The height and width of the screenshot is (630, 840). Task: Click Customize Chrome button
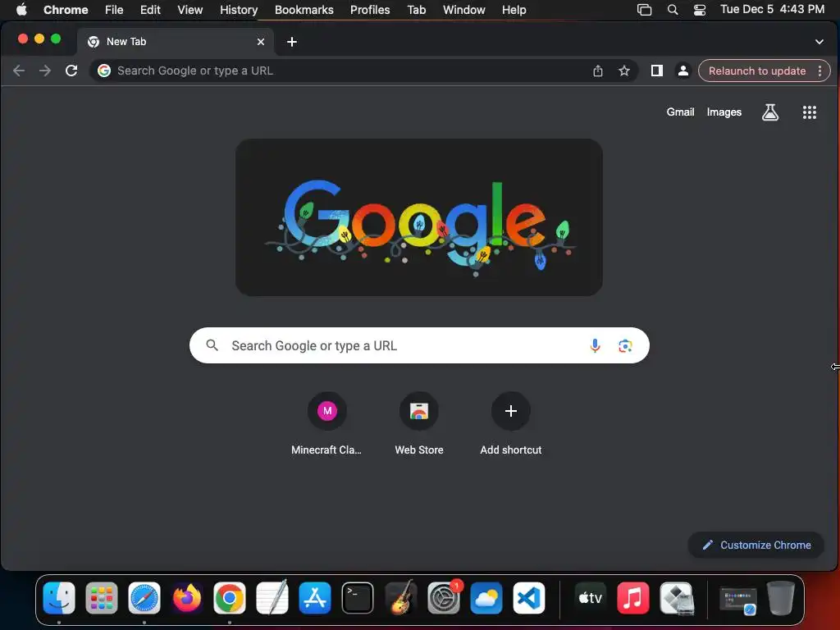pyautogui.click(x=756, y=545)
